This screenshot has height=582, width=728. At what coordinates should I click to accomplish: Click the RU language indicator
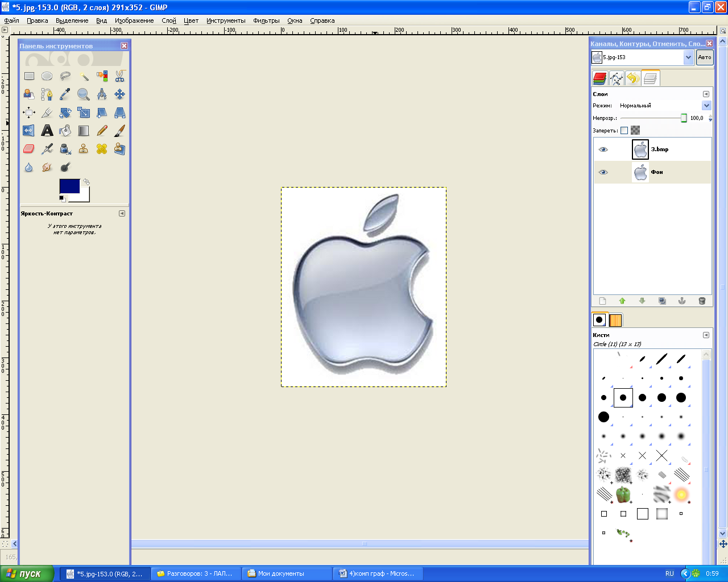(x=669, y=574)
